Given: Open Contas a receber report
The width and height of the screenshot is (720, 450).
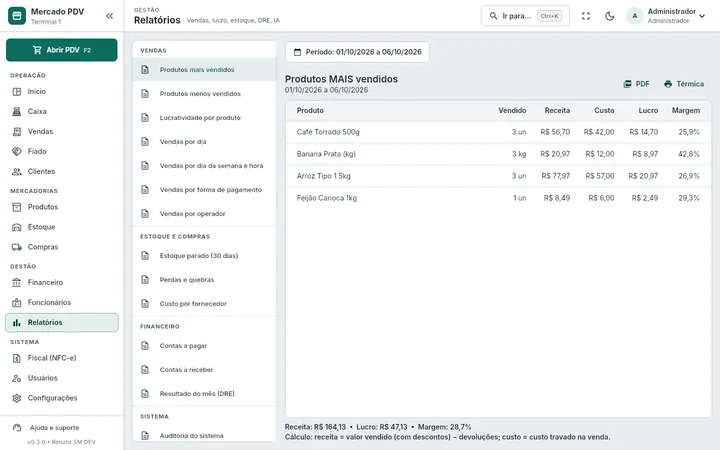Looking at the screenshot, I should 204,370.
